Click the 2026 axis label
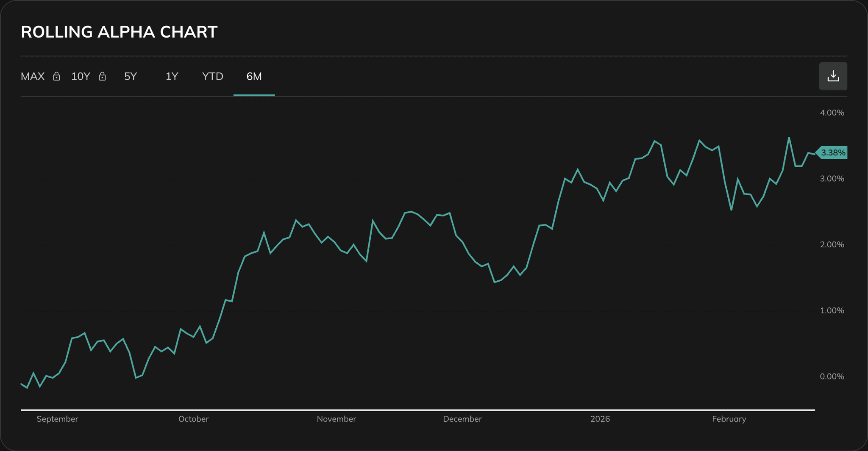This screenshot has height=451, width=868. coord(600,419)
